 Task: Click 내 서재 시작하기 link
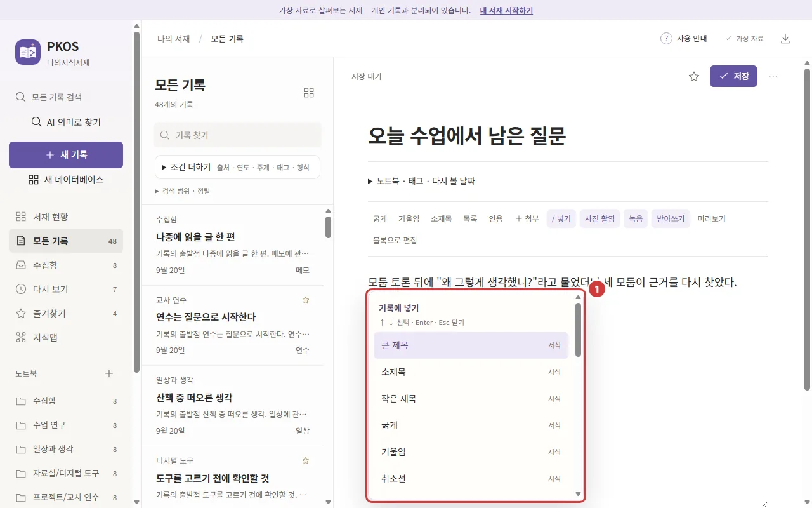pyautogui.click(x=506, y=10)
